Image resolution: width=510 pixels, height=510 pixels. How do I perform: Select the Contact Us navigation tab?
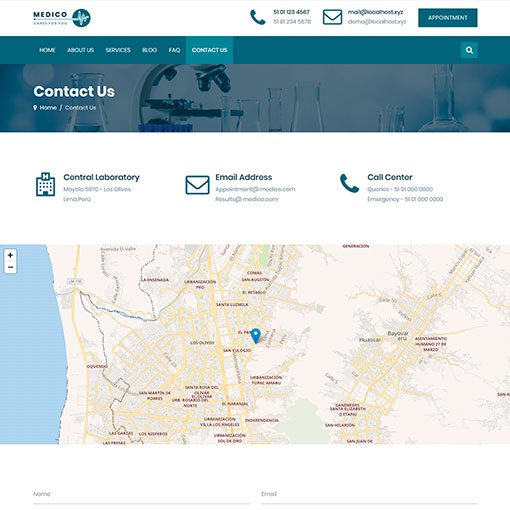pos(209,50)
